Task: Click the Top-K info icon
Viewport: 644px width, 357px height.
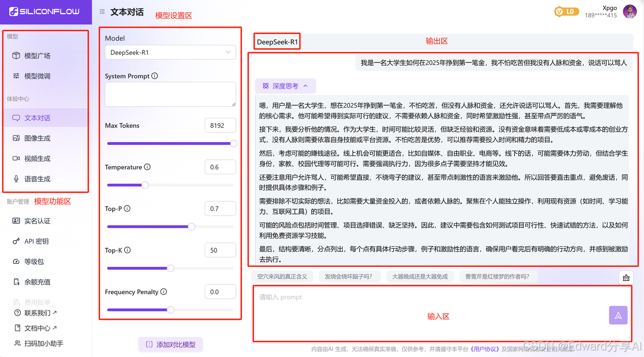Action: point(128,250)
